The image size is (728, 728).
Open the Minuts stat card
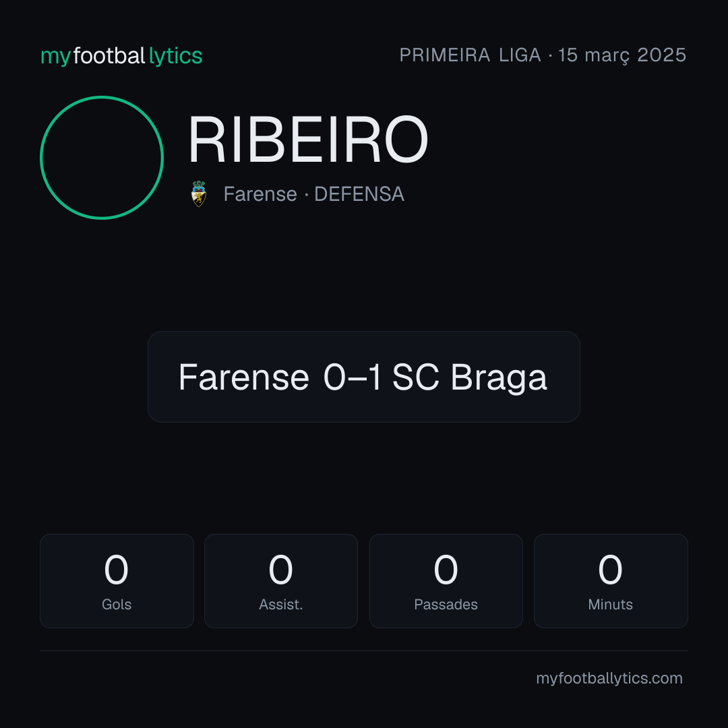(611, 581)
